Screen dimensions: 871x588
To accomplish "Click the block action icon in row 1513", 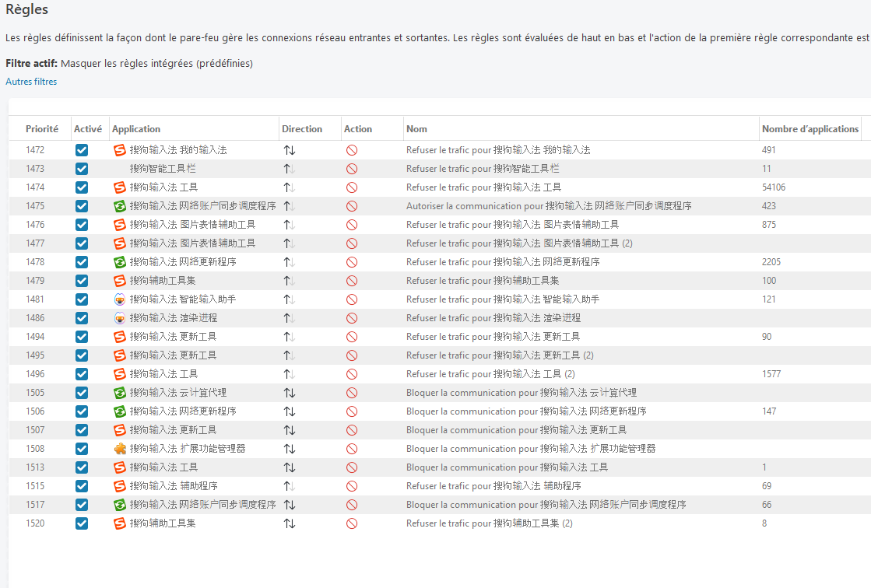I will click(352, 467).
